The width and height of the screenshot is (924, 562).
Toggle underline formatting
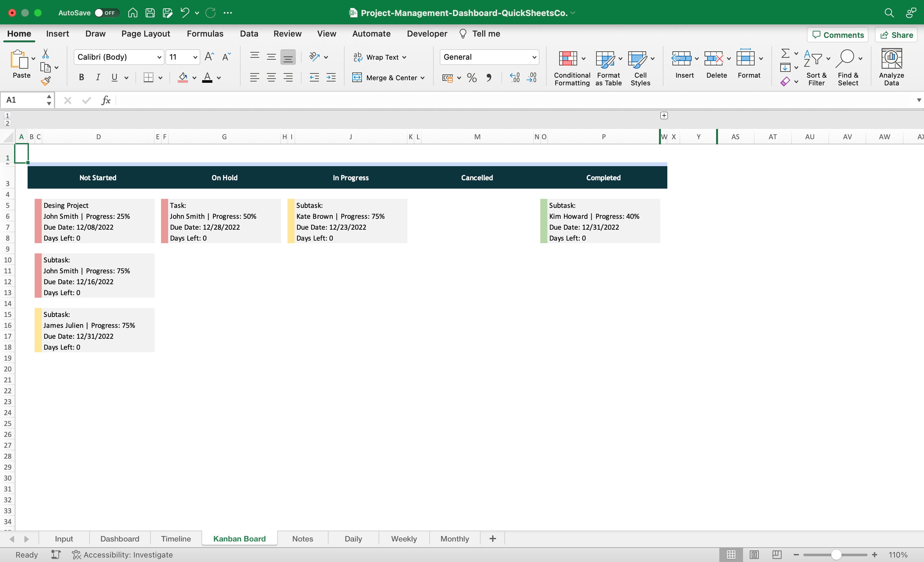114,77
